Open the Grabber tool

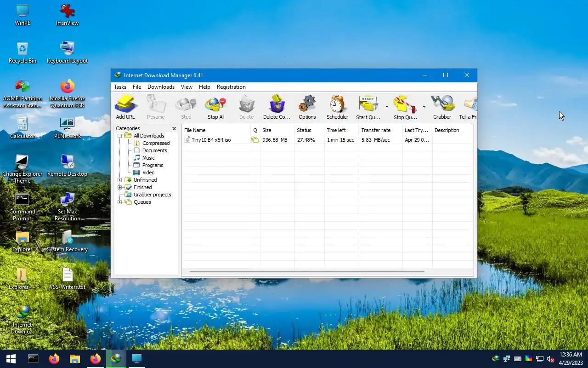click(x=442, y=107)
